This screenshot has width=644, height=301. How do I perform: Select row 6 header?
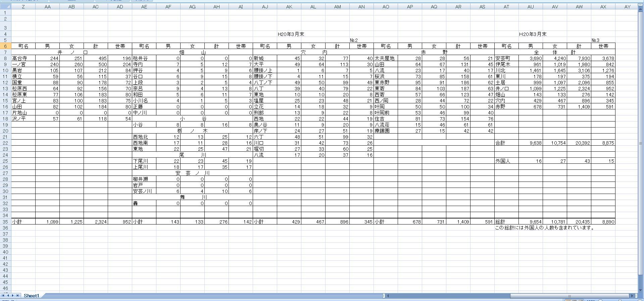5,46
